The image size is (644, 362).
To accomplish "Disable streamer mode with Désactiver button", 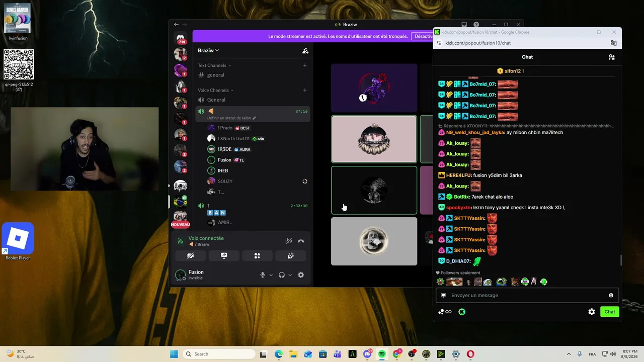I will (423, 36).
